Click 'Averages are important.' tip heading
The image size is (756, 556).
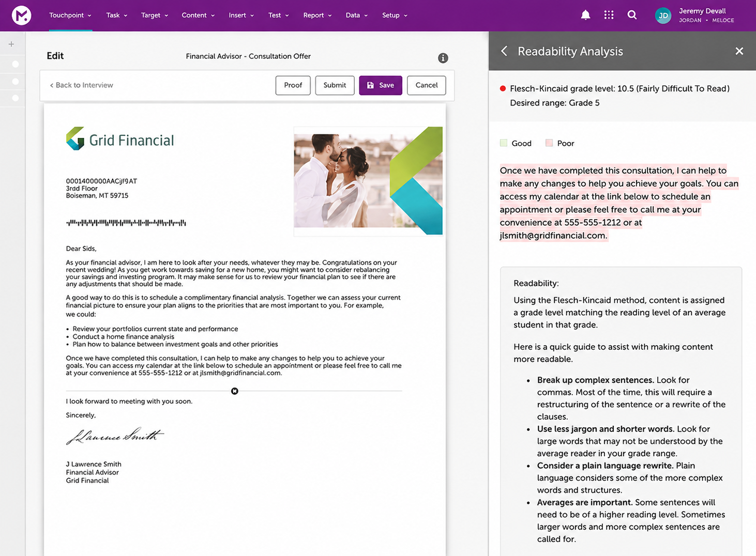[x=585, y=502]
